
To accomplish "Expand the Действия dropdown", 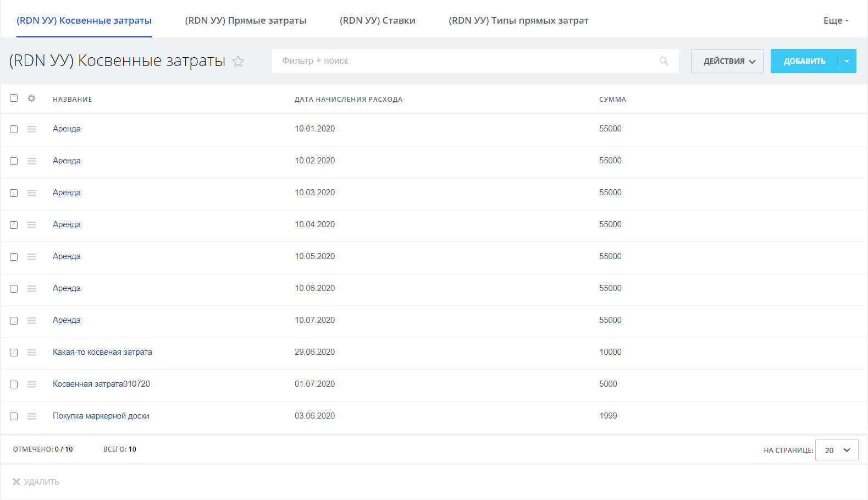I will (727, 61).
